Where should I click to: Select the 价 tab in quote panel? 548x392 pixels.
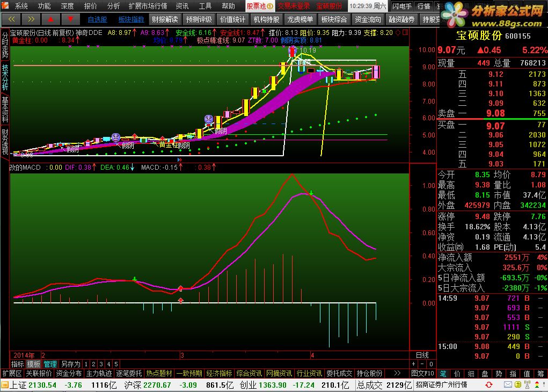(457, 373)
